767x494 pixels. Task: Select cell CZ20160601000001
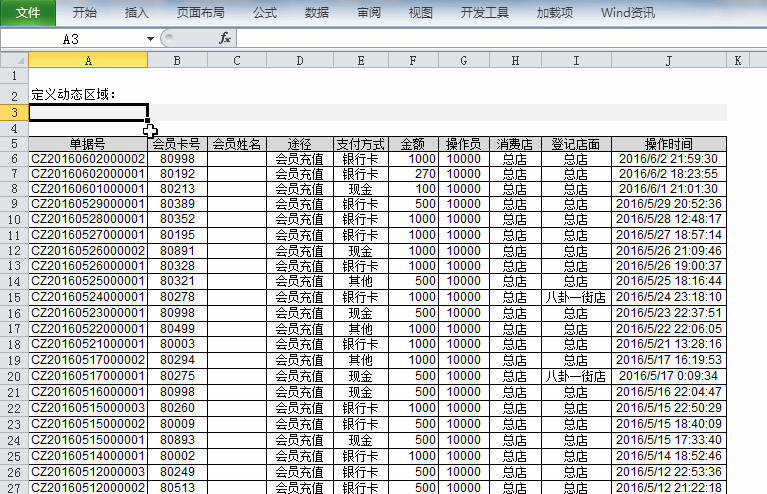tap(88, 189)
